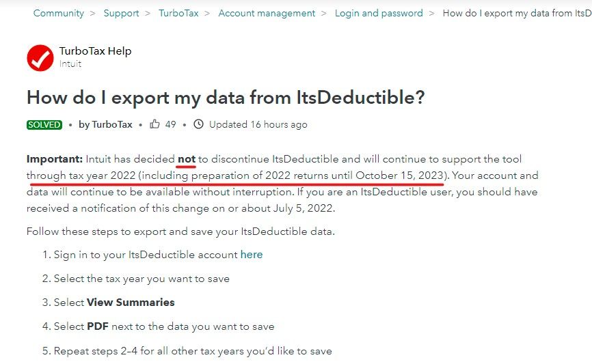Screen dimensions: 592x364
Task: Click the Intuit label under author
Action: coord(70,64)
